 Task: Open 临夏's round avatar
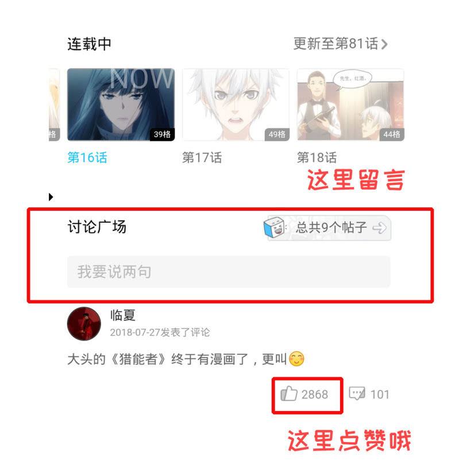pyautogui.click(x=84, y=324)
